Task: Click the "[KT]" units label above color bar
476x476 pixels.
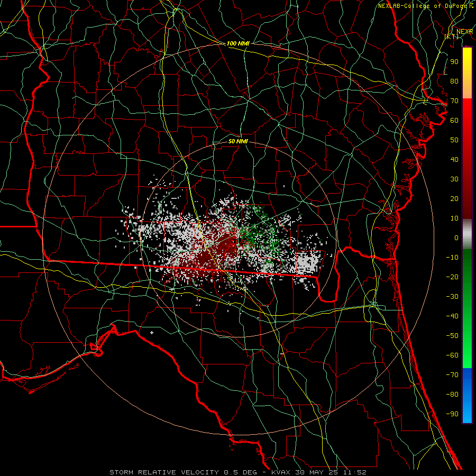Action: (452, 36)
